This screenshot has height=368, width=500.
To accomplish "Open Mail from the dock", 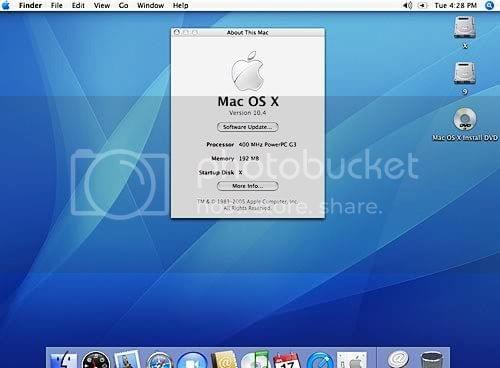I will (x=127, y=359).
